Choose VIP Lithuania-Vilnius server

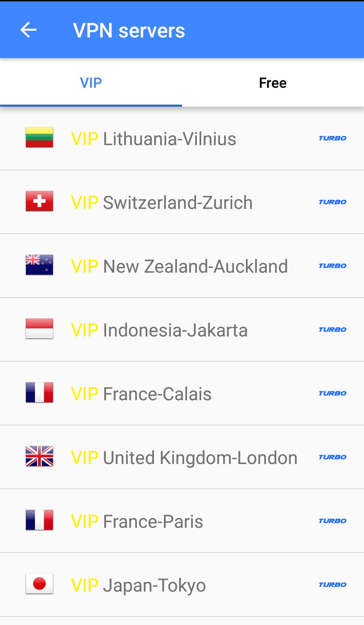(153, 139)
